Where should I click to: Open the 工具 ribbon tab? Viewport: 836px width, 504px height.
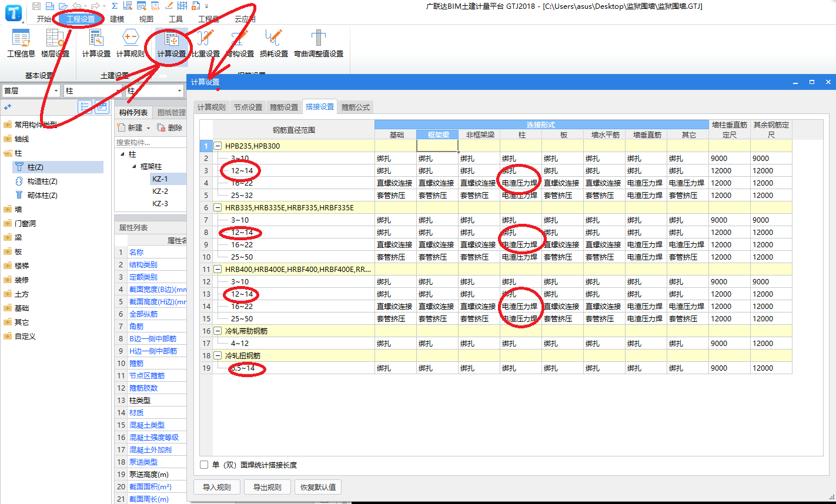click(x=176, y=19)
